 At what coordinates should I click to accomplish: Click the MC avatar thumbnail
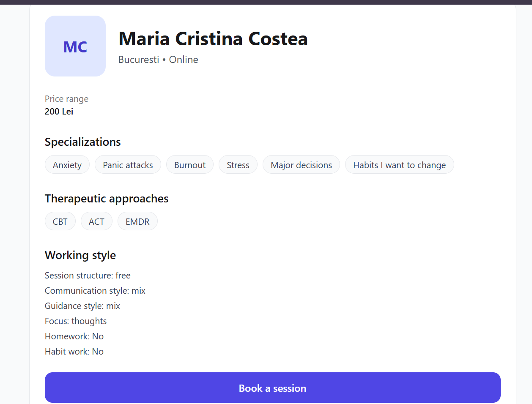(75, 46)
